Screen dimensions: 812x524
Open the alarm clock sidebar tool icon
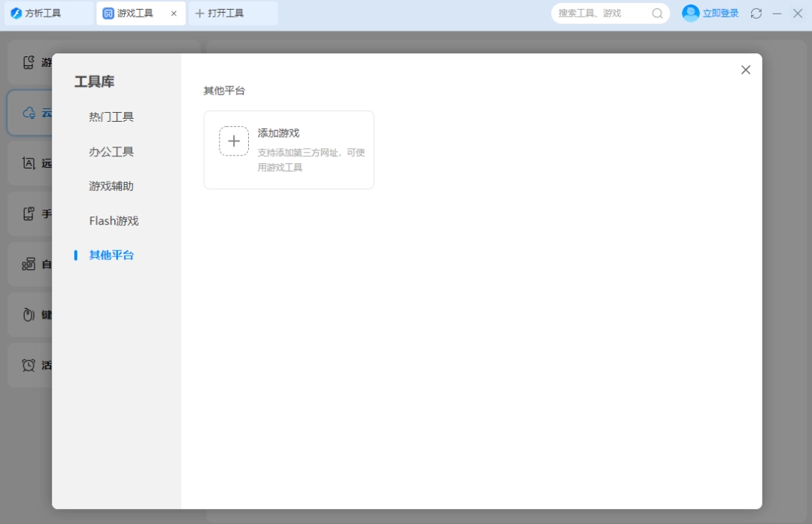[x=29, y=365]
